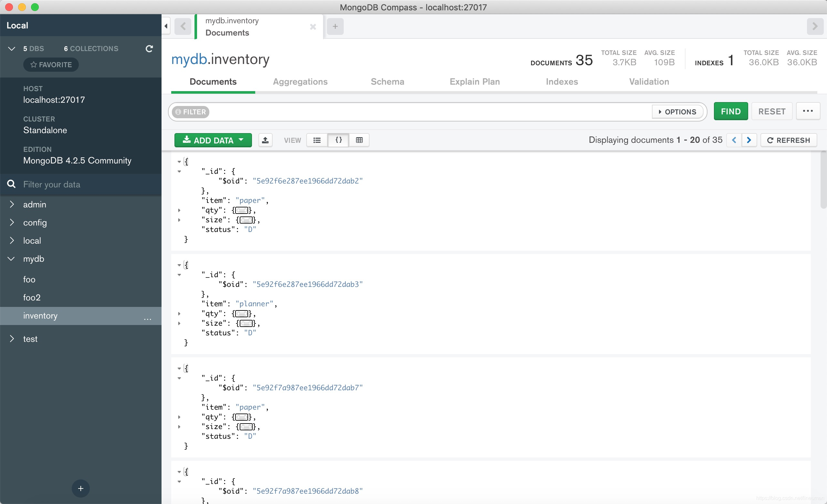This screenshot has width=827, height=504.
Task: Open a new tab with plus icon
Action: click(335, 26)
